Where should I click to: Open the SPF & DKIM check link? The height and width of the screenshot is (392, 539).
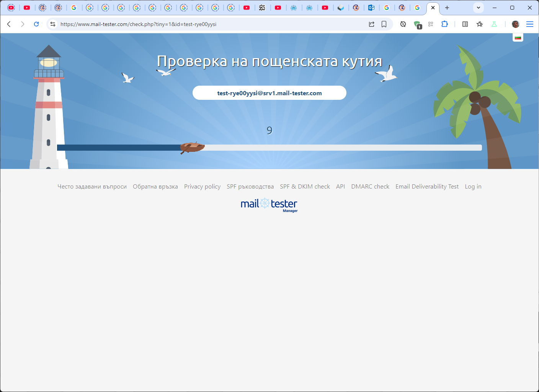(305, 187)
